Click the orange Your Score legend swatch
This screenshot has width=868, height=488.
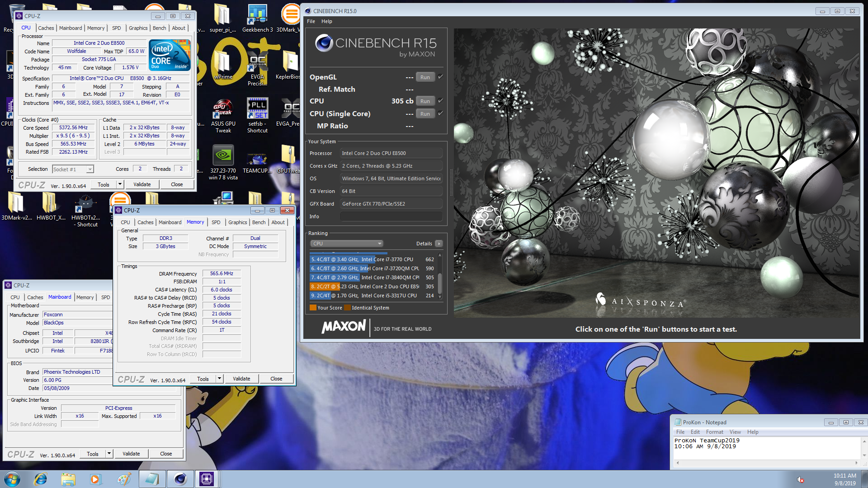point(313,308)
